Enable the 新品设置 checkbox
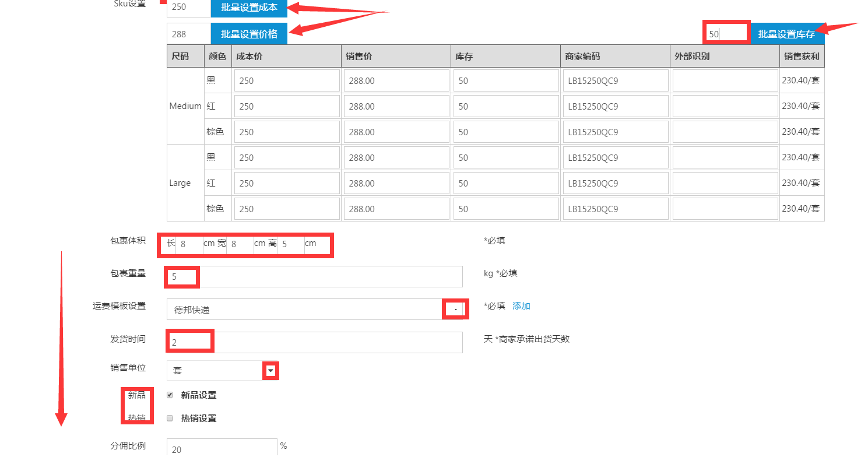The width and height of the screenshot is (868, 457). (170, 395)
